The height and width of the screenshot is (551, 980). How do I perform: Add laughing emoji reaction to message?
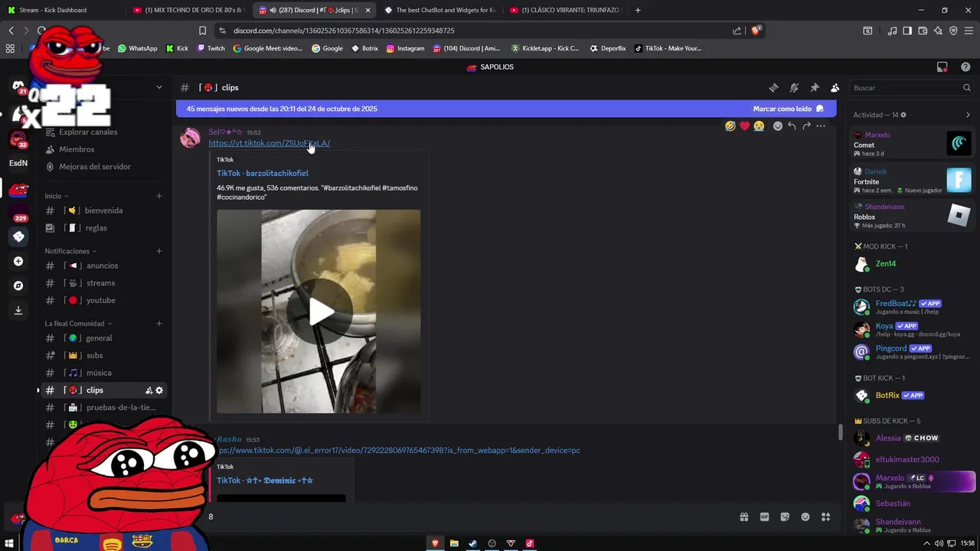point(730,126)
